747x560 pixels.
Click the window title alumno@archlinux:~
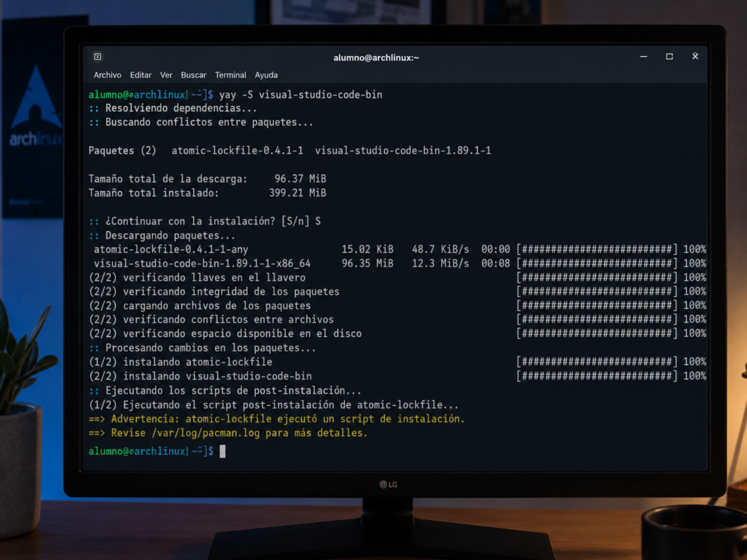[376, 57]
